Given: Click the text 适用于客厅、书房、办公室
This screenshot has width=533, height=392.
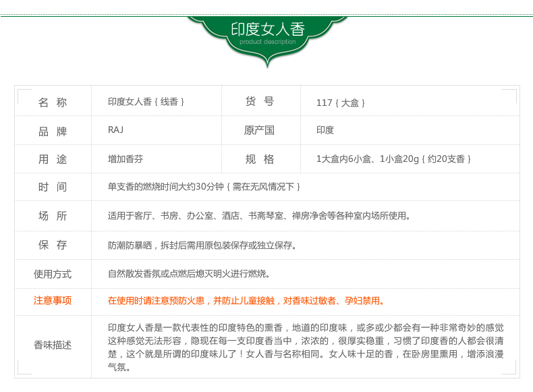Looking at the screenshot, I should pos(161,215).
